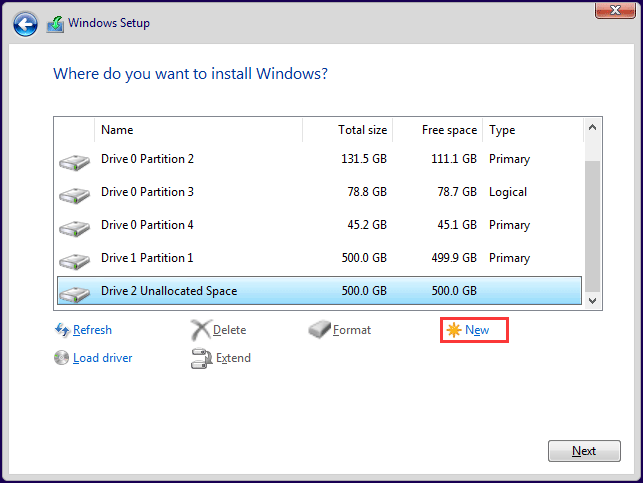Create a partition with the New link
The height and width of the screenshot is (483, 643).
click(477, 330)
